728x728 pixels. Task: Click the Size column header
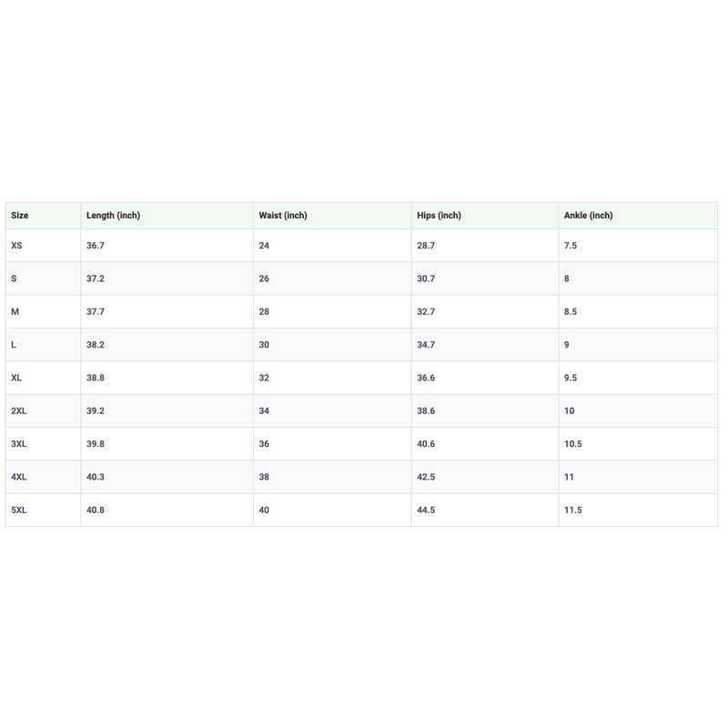click(19, 216)
